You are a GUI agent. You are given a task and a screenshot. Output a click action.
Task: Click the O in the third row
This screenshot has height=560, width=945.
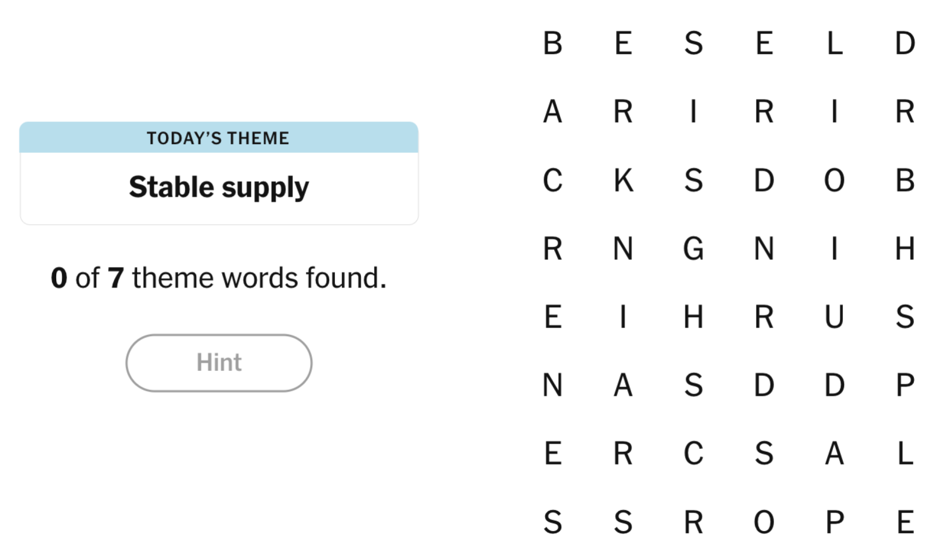pyautogui.click(x=835, y=180)
